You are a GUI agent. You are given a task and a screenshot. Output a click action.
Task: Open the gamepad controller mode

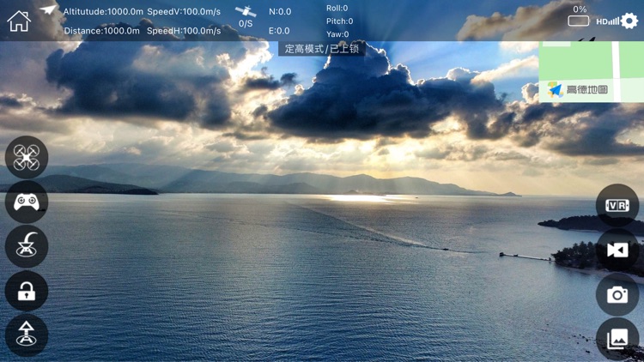(27, 202)
